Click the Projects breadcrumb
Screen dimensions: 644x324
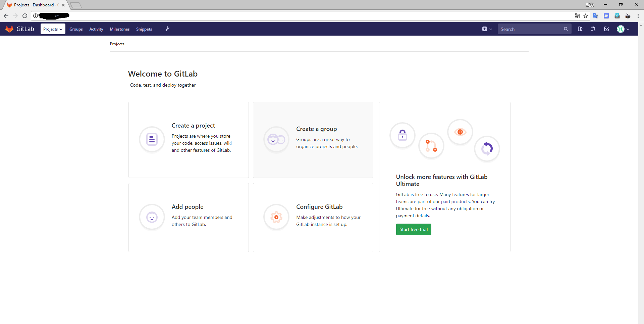117,44
